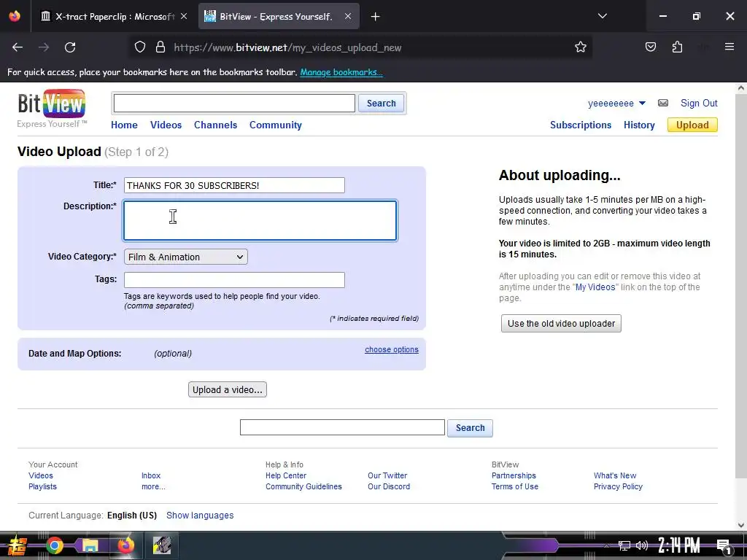Image resolution: width=747 pixels, height=560 pixels.
Task: Click the BitView logo
Action: [x=52, y=109]
